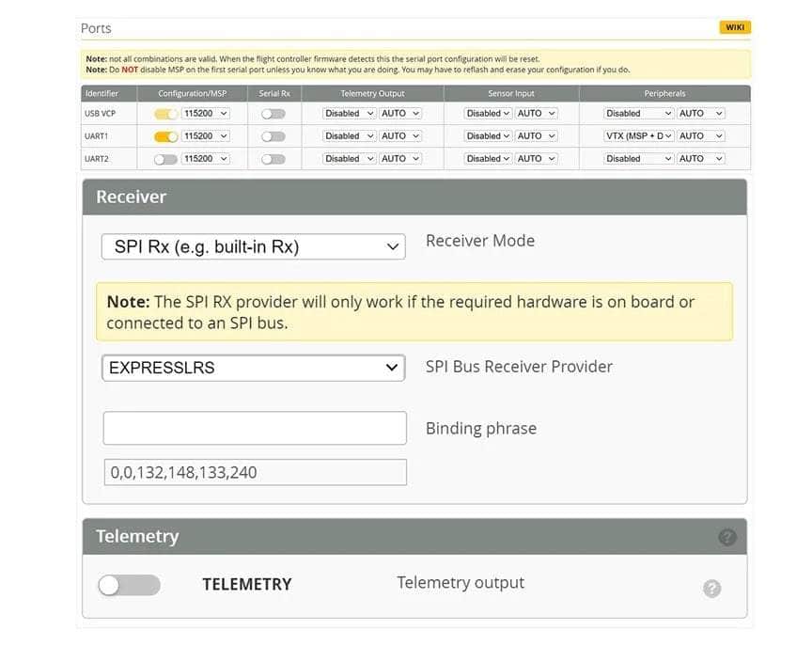Screen dimensions: 812x662
Task: Open UART2 Telemetry Output Disabled dropdown
Action: pos(349,159)
